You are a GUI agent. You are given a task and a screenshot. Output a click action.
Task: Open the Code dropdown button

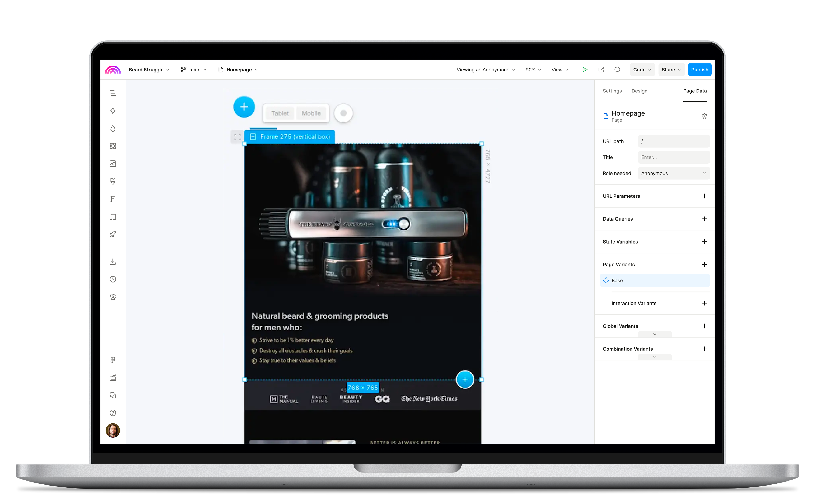[642, 69]
